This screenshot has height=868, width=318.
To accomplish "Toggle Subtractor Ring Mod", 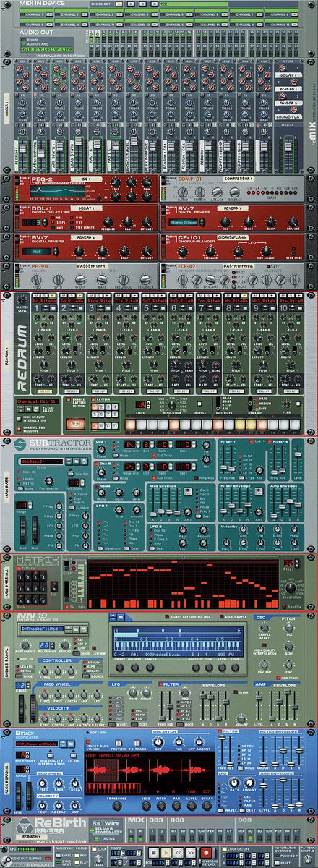I will click(196, 477).
